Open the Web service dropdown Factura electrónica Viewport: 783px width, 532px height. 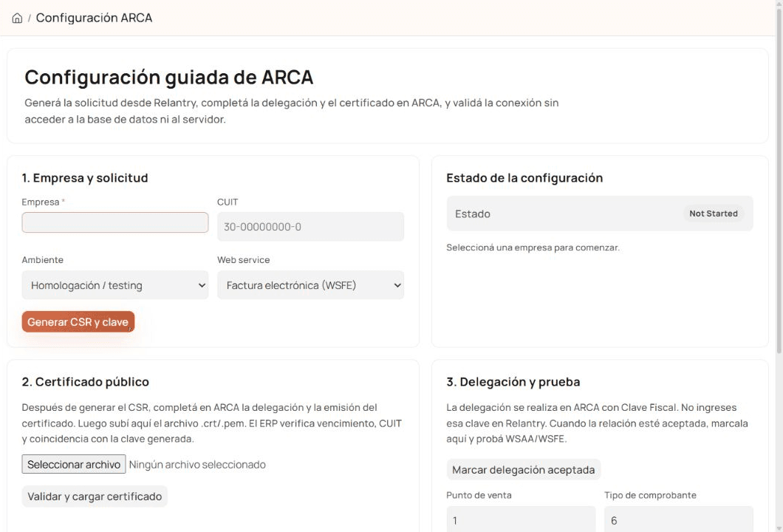tap(310, 285)
